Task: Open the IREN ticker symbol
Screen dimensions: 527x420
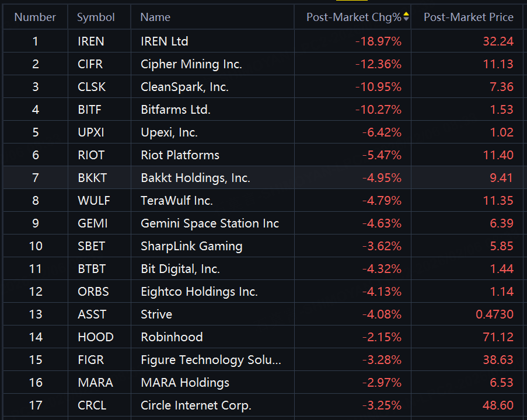Action: 90,41
